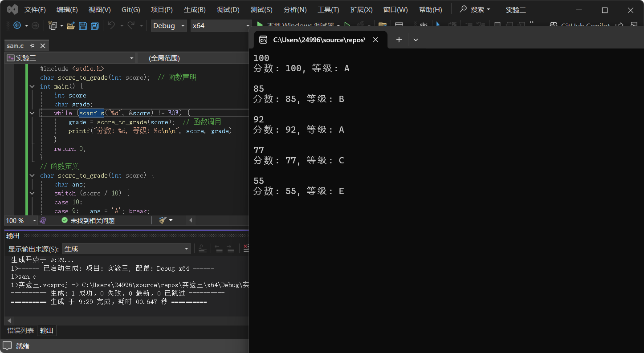Screen dimensions: 644x353
Task: Click the status bar ready icon
Action: coord(7,346)
